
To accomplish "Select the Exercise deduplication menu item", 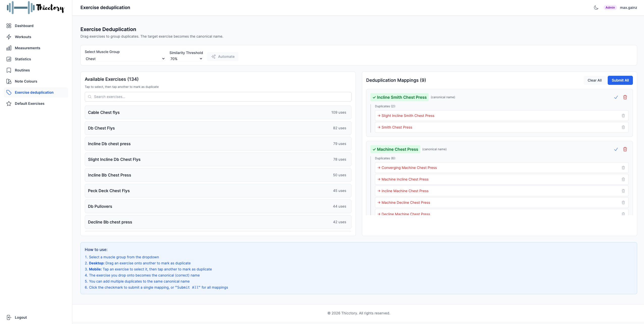I will tap(34, 92).
